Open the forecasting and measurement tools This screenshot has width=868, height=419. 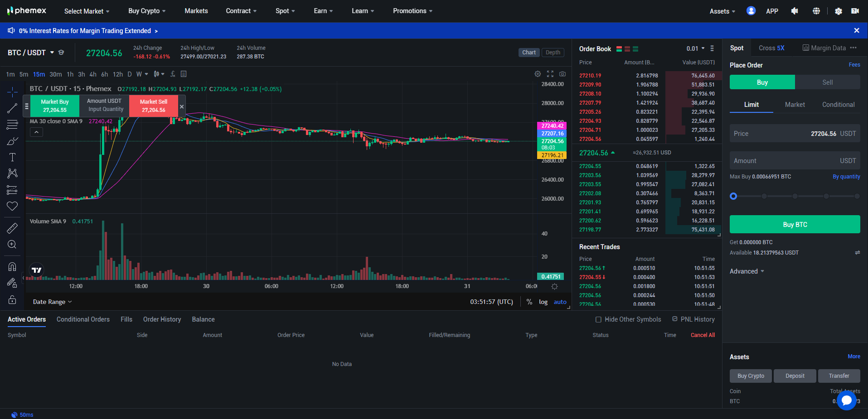coord(12,190)
